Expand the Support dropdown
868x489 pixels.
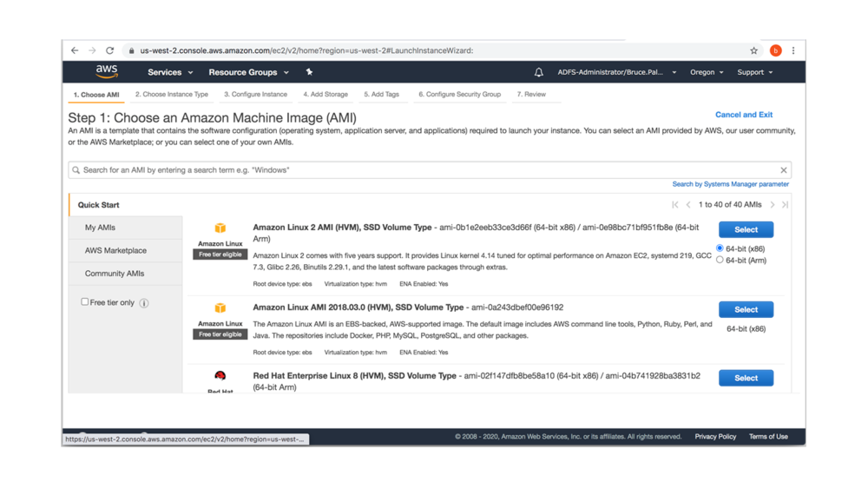754,73
